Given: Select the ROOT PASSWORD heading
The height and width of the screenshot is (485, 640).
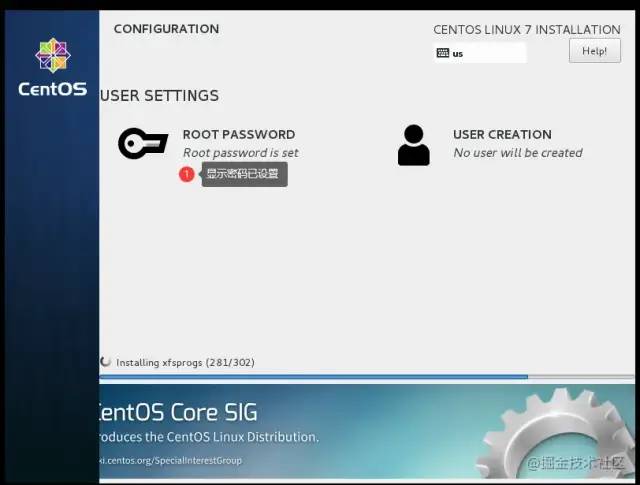Looking at the screenshot, I should click(239, 134).
